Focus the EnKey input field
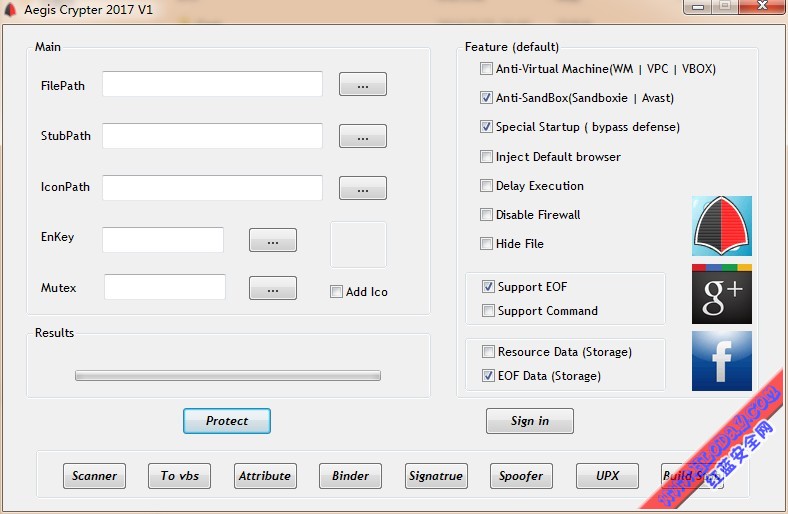 [163, 240]
